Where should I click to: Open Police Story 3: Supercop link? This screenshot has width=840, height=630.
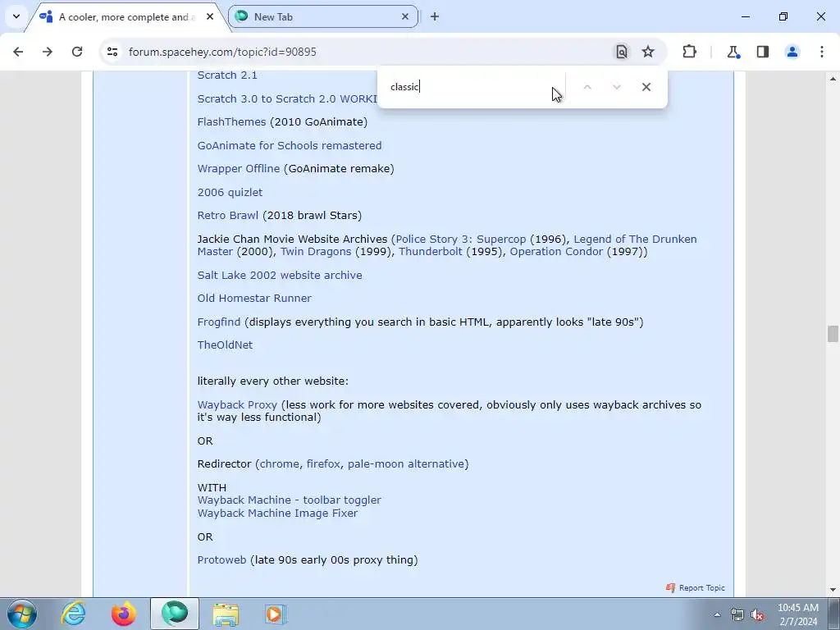pyautogui.click(x=461, y=240)
